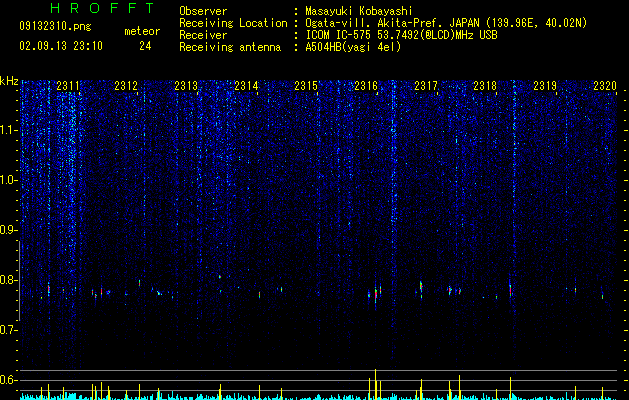Click the Observer label
The width and height of the screenshot is (629, 400).
pyautogui.click(x=203, y=11)
